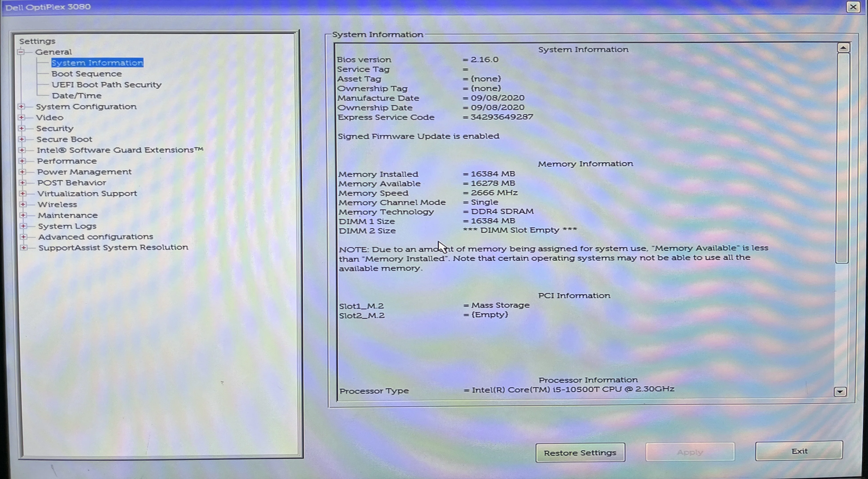Click the Exit button
The width and height of the screenshot is (868, 479).
tap(799, 451)
